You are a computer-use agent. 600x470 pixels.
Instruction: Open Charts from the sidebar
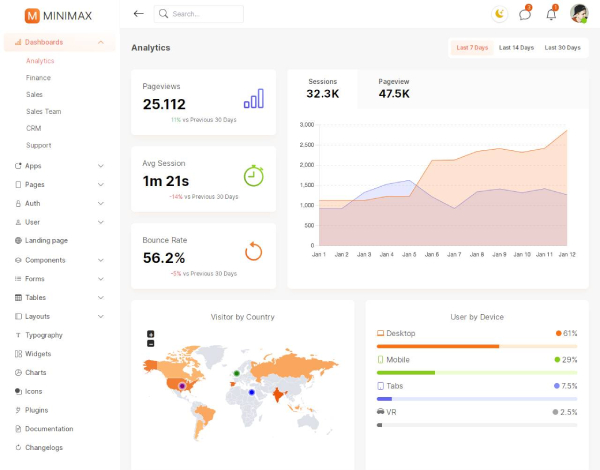point(36,372)
